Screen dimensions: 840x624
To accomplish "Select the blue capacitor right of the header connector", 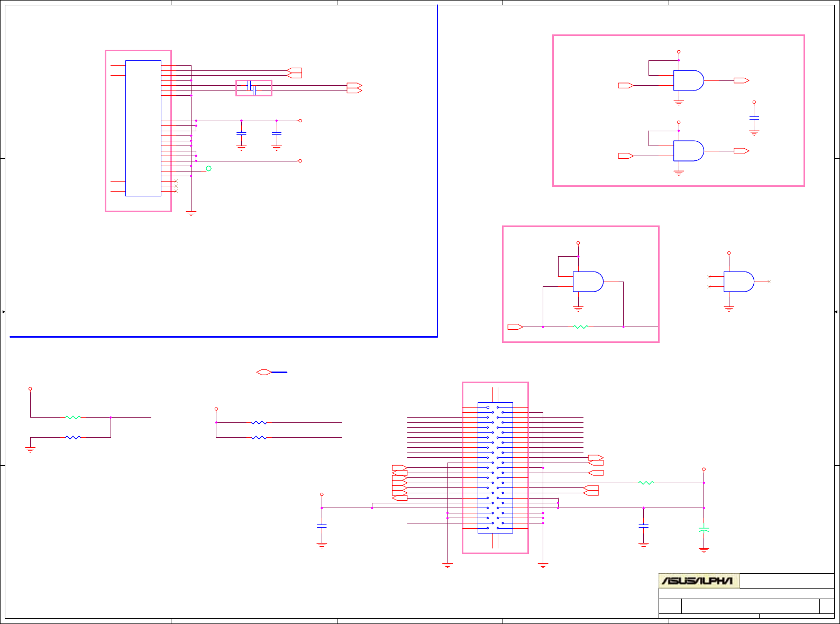I will click(x=643, y=526).
